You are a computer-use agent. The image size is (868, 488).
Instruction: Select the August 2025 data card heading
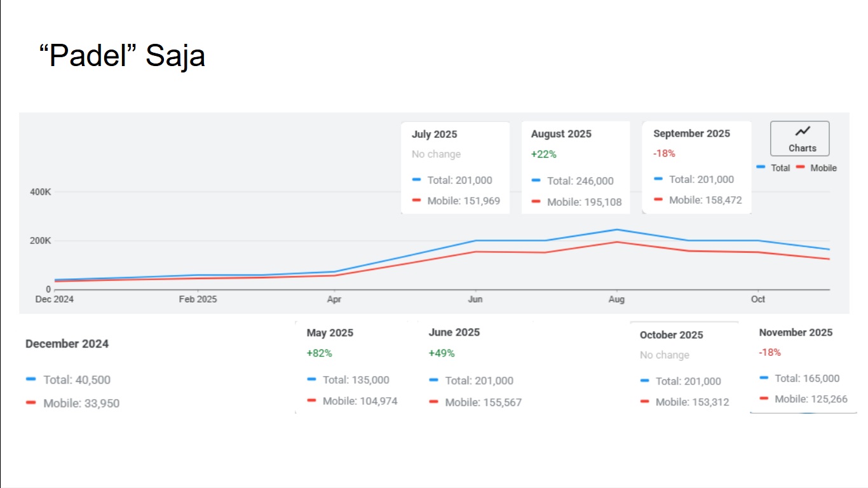561,134
